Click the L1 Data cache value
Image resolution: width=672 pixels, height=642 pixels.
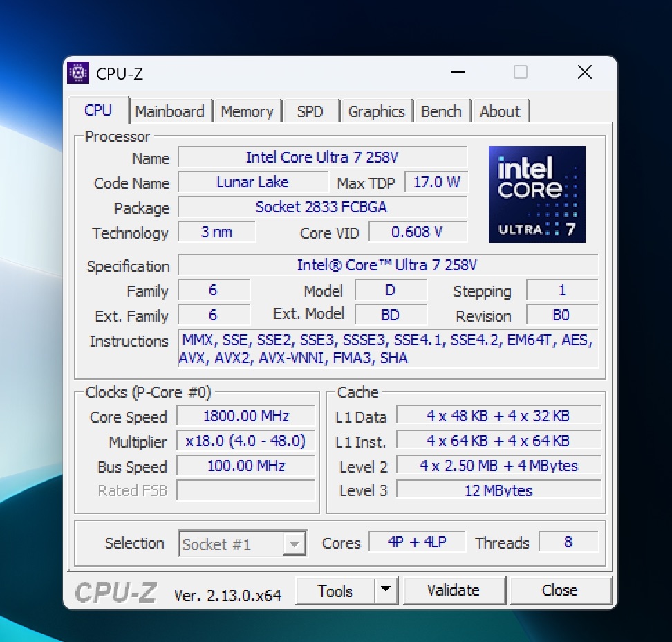click(498, 416)
